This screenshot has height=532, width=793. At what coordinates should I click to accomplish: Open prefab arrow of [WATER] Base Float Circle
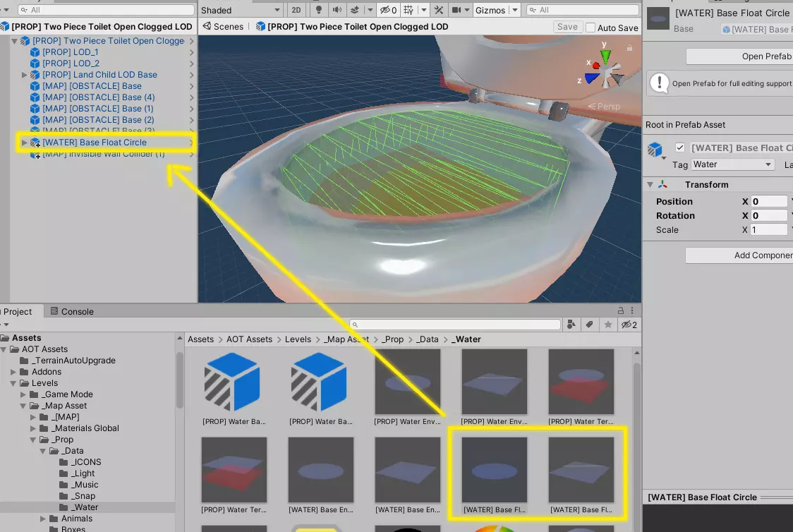tap(191, 143)
